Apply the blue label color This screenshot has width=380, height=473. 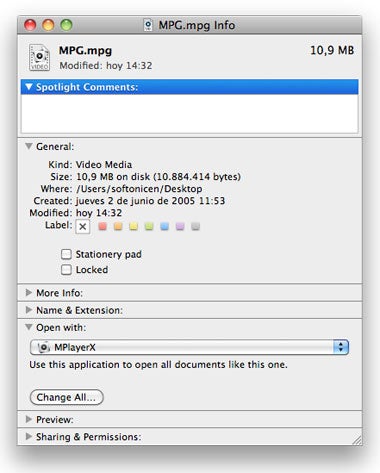point(165,226)
